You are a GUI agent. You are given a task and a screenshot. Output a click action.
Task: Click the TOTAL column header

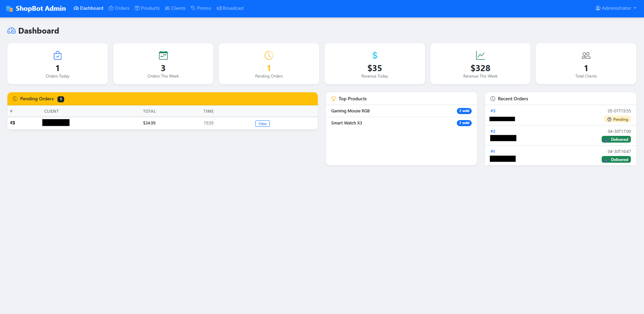(149, 111)
